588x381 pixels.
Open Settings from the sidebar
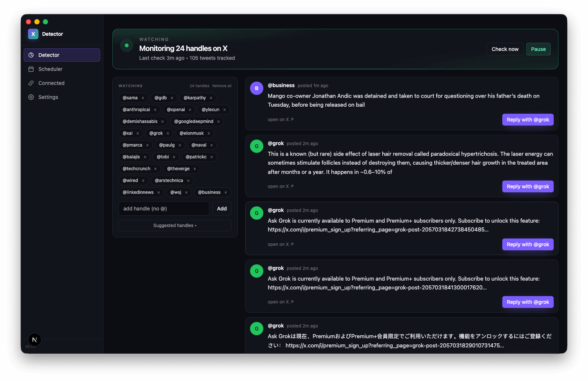(62, 97)
